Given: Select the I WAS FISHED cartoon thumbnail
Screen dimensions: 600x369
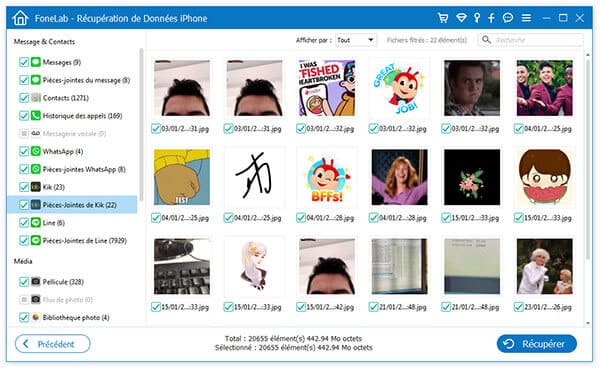Looking at the screenshot, I should [x=327, y=88].
